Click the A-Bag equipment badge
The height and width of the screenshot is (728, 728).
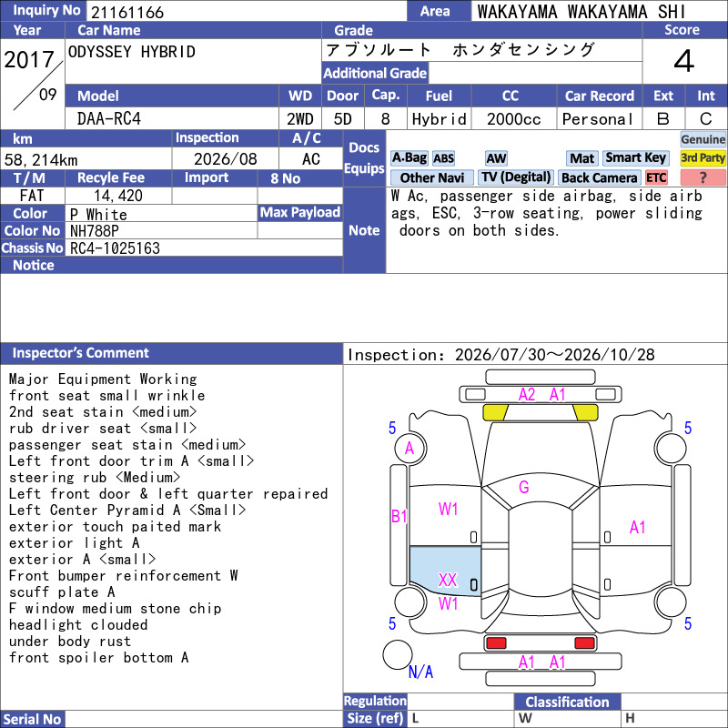click(409, 157)
